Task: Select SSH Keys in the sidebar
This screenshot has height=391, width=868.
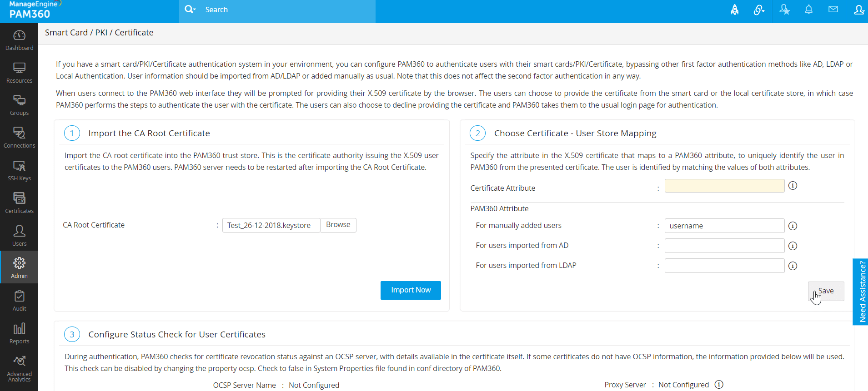Action: 19,170
